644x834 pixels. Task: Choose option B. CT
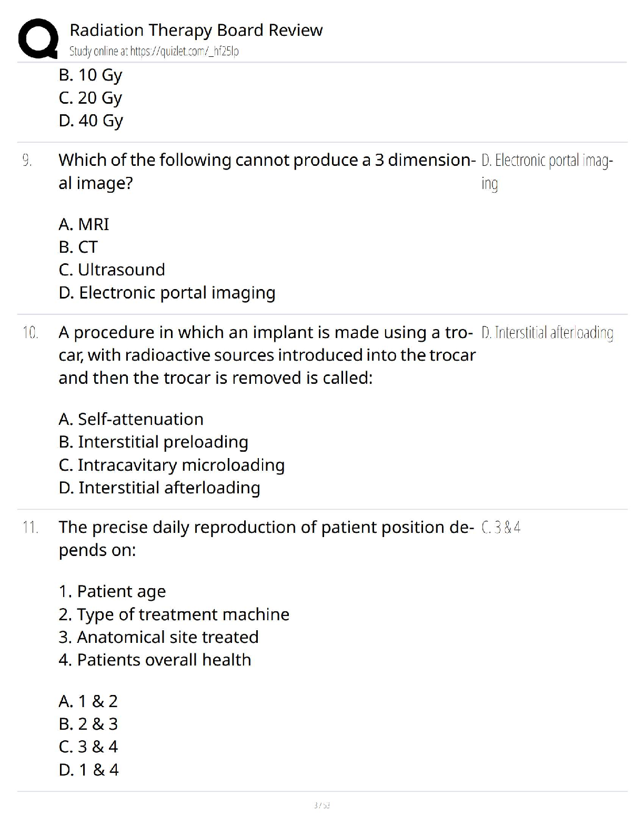click(x=78, y=247)
